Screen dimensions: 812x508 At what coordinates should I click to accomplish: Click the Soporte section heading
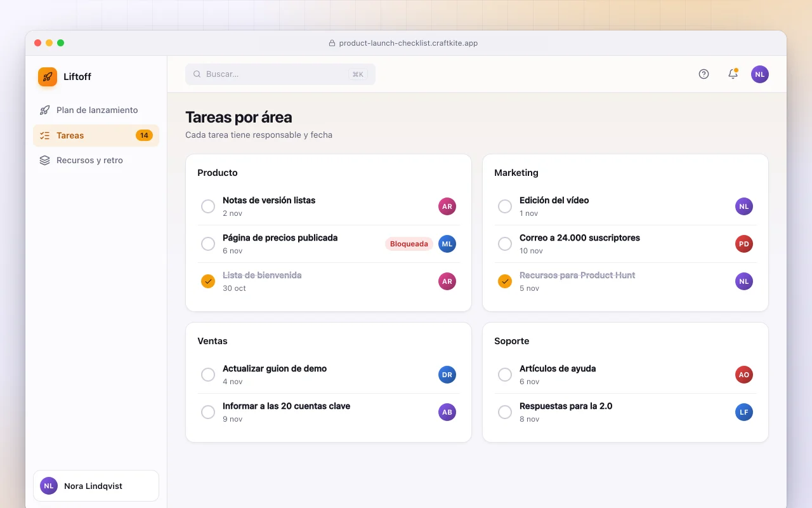click(512, 341)
